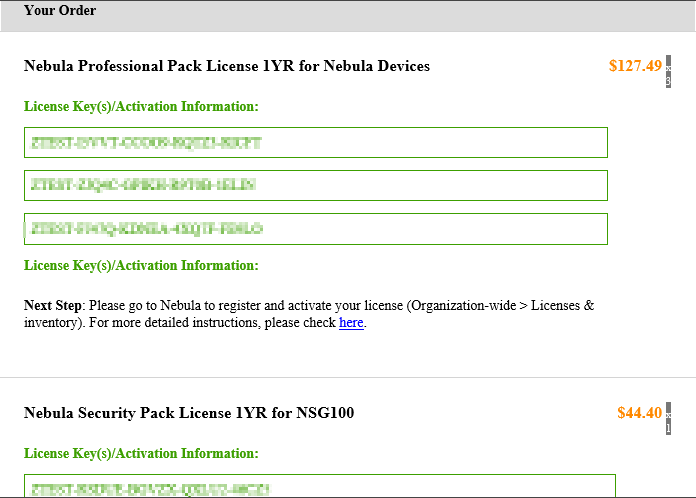Screen dimensions: 696x498
Task: Select the first Nebula Professional Pack license key field
Action: 316,142
